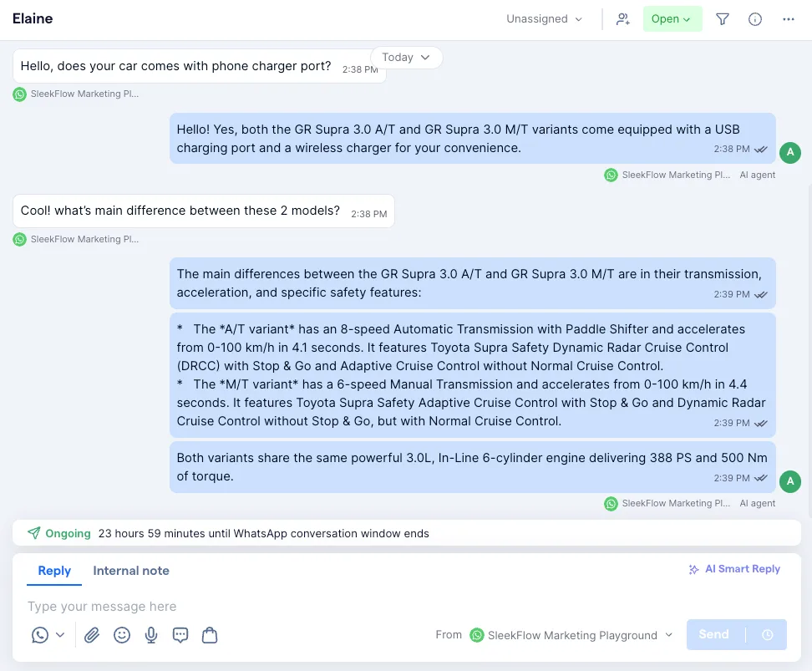
Task: Select the Reply tab
Action: pyautogui.click(x=54, y=571)
